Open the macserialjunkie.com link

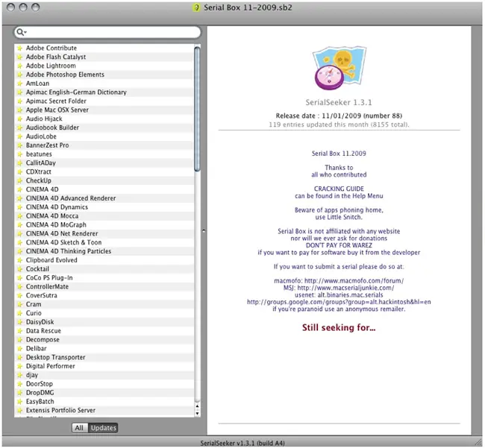(345, 288)
